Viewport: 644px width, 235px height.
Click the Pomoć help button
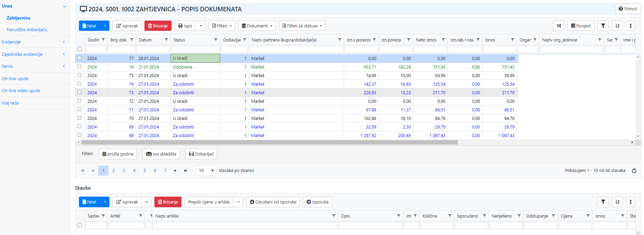point(628,9)
